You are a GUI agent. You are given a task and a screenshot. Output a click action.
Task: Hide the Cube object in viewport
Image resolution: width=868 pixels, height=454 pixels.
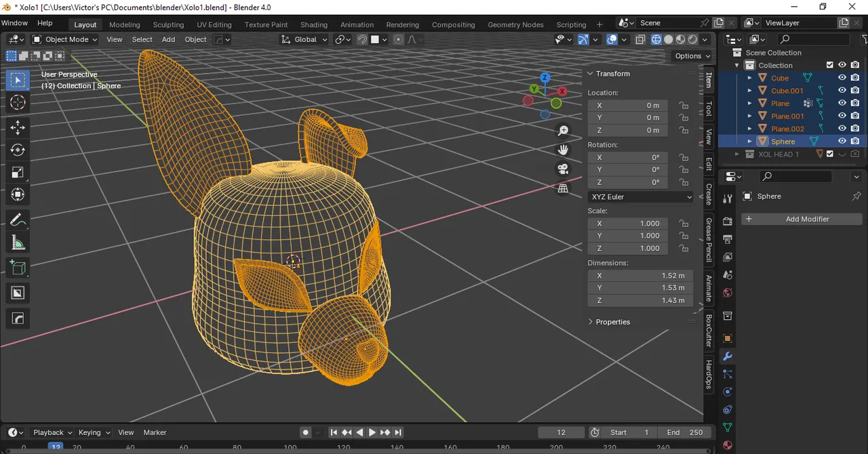tap(842, 78)
